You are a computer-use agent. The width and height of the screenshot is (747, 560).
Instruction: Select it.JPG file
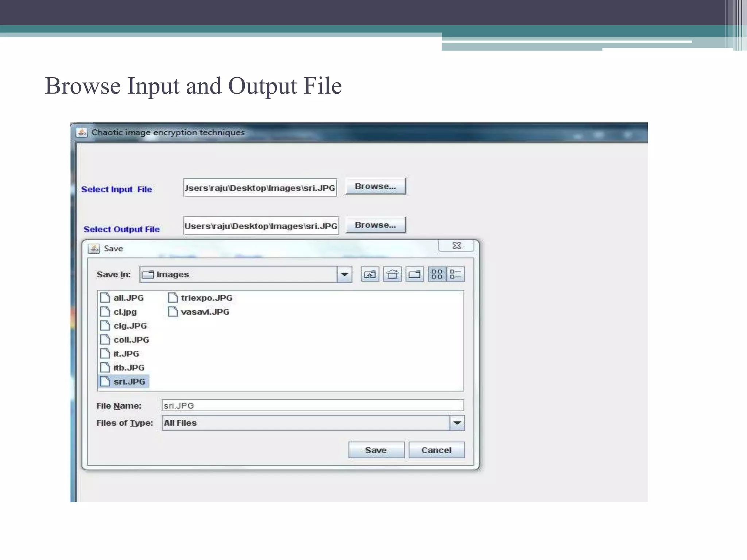pos(119,354)
